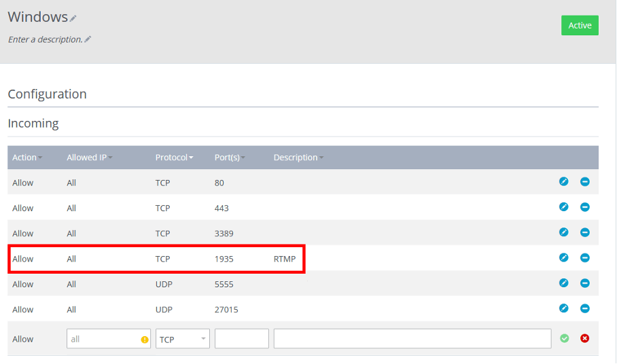Edit the UDP port 5555 rule
The image size is (617, 364).
click(x=563, y=283)
